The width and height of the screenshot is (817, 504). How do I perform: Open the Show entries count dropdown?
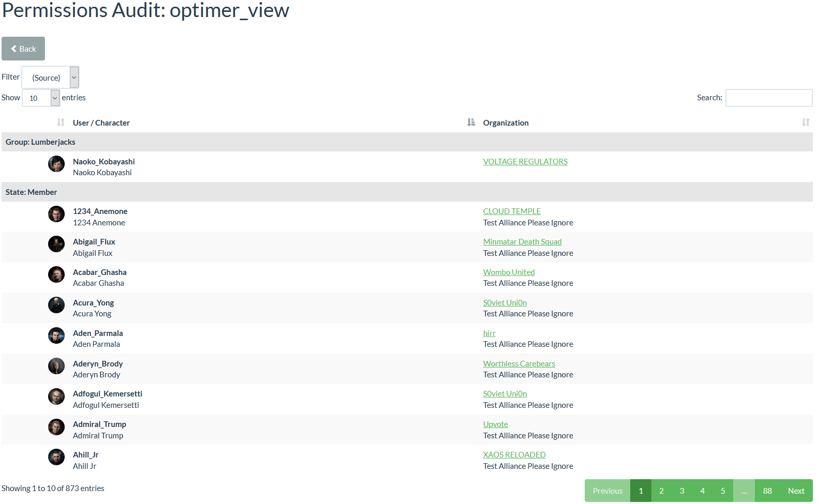pos(41,98)
